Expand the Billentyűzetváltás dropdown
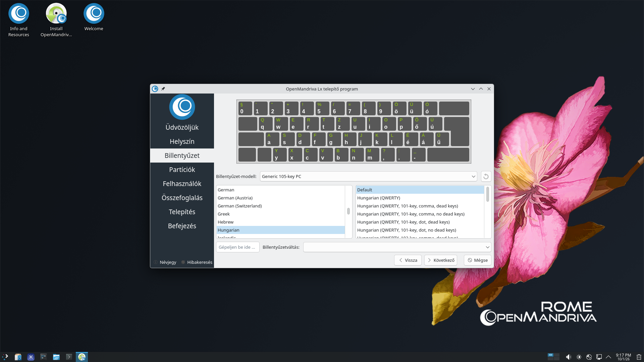This screenshot has width=644, height=362. 397,247
